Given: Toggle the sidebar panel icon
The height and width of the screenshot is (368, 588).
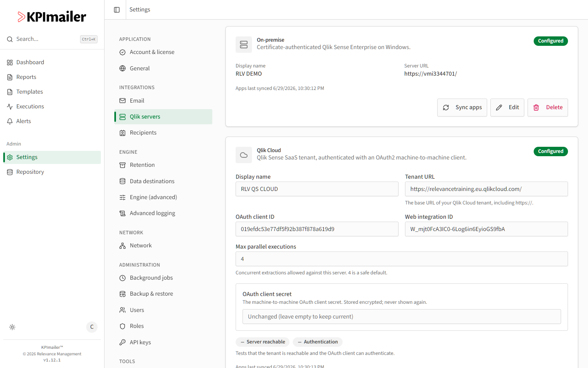Looking at the screenshot, I should [117, 10].
